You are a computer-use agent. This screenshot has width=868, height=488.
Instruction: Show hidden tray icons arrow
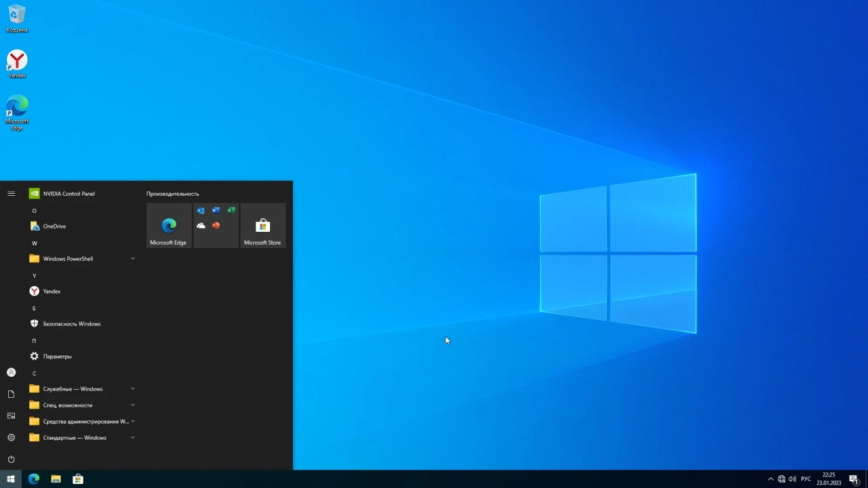[x=770, y=479]
